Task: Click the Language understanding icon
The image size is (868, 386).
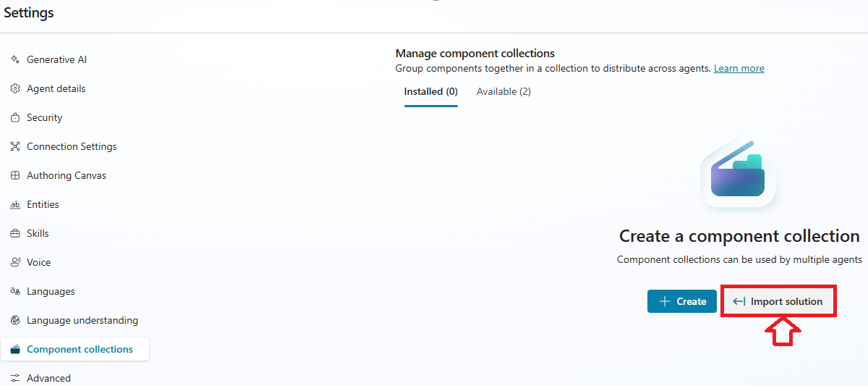Action: [x=14, y=320]
